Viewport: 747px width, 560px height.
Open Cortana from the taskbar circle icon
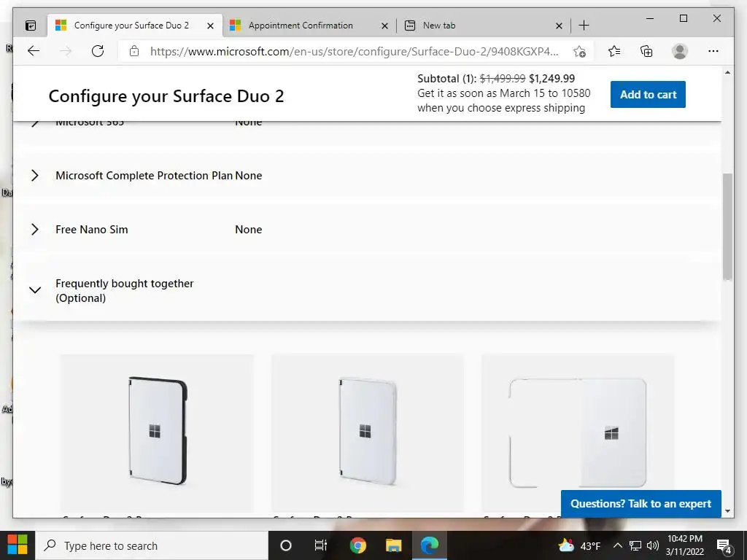pyautogui.click(x=285, y=545)
